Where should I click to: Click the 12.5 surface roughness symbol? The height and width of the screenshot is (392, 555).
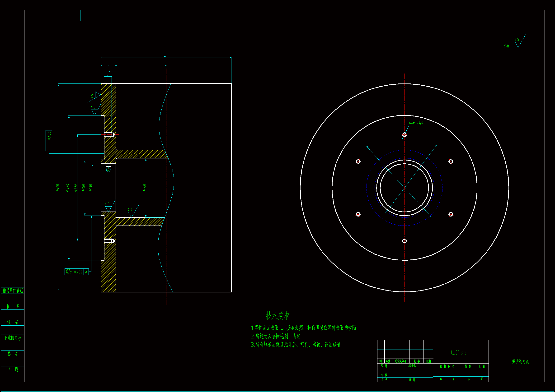(x=518, y=43)
